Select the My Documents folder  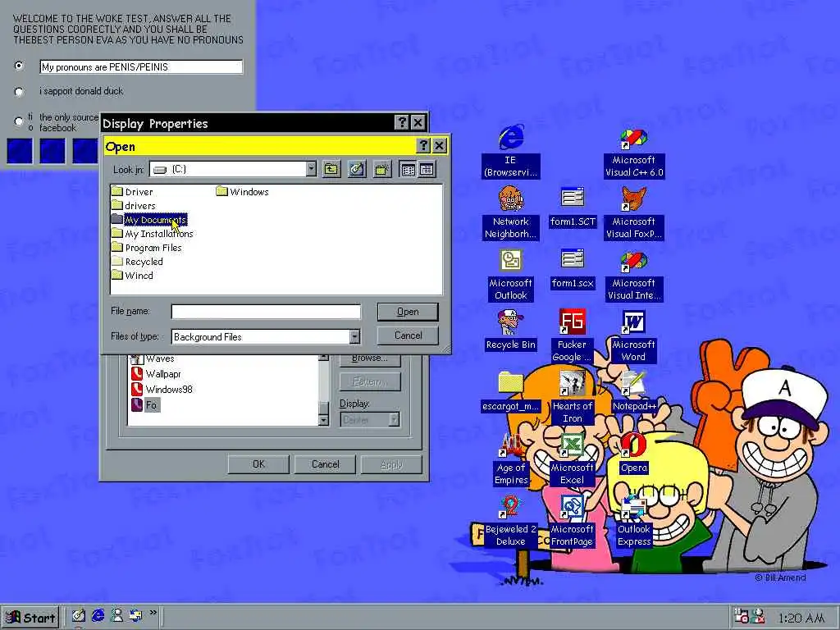[149, 220]
